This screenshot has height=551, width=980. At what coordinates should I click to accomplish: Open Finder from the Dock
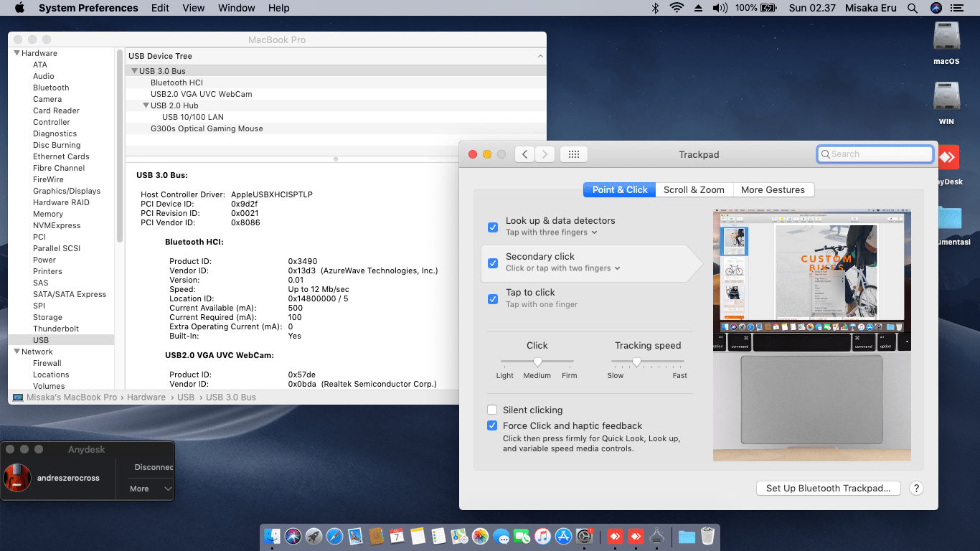[x=272, y=536]
